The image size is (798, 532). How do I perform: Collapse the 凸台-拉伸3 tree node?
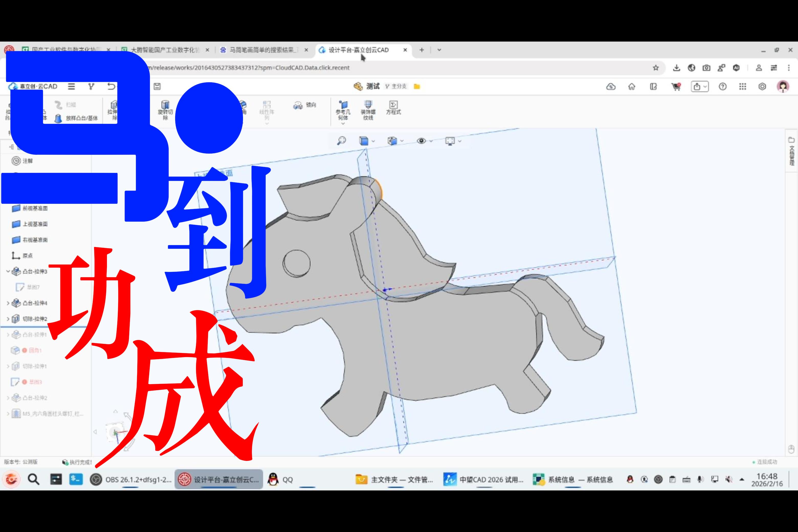pos(8,271)
